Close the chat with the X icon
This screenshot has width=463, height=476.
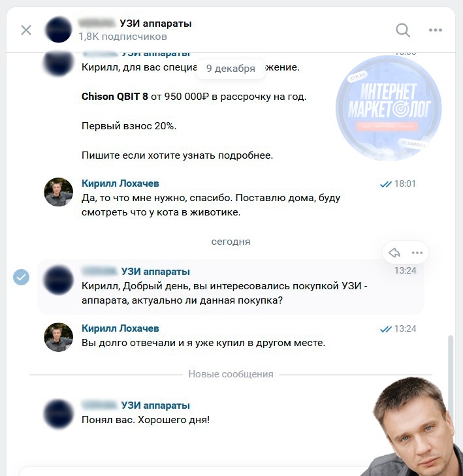pyautogui.click(x=26, y=30)
